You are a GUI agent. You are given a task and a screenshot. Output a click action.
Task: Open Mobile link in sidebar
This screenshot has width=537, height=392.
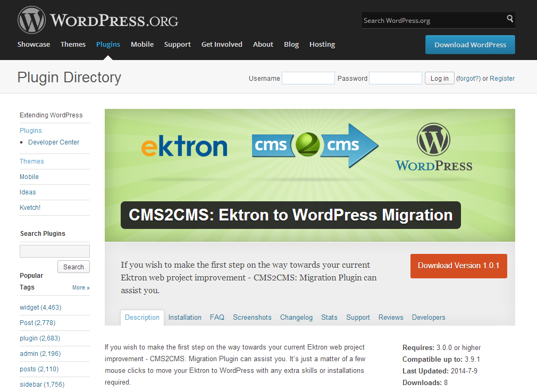tap(29, 177)
